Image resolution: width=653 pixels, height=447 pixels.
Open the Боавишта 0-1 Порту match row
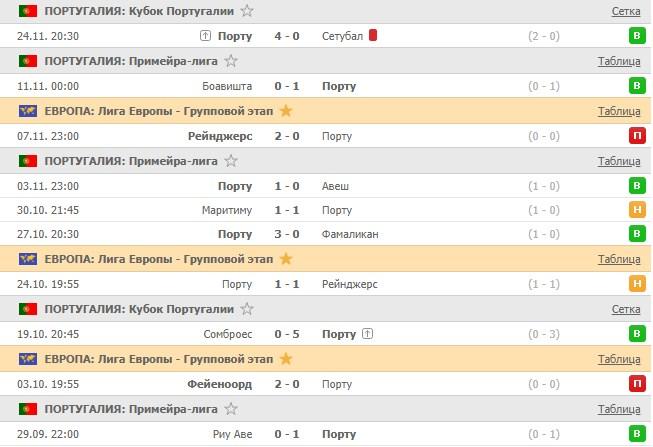pyautogui.click(x=288, y=86)
